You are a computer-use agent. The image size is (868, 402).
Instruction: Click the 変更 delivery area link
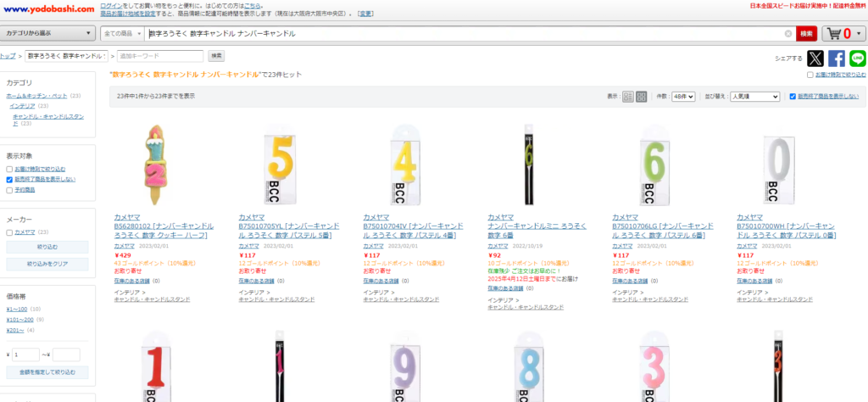pyautogui.click(x=366, y=14)
